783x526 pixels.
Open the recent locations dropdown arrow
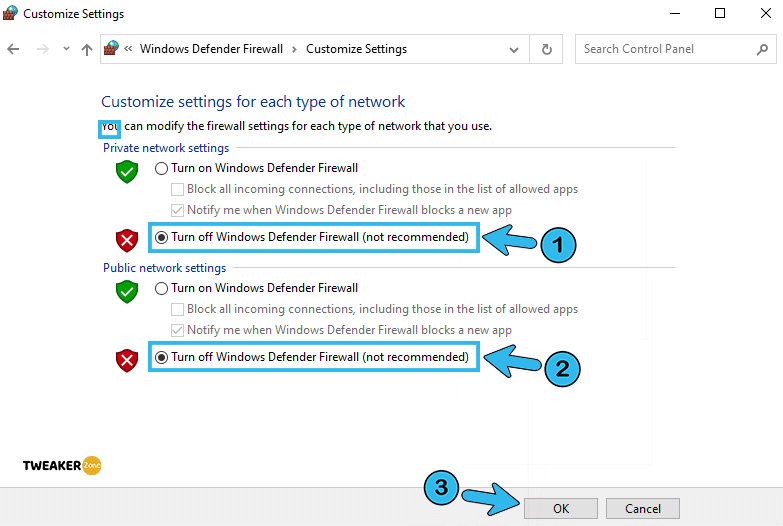tap(66, 49)
